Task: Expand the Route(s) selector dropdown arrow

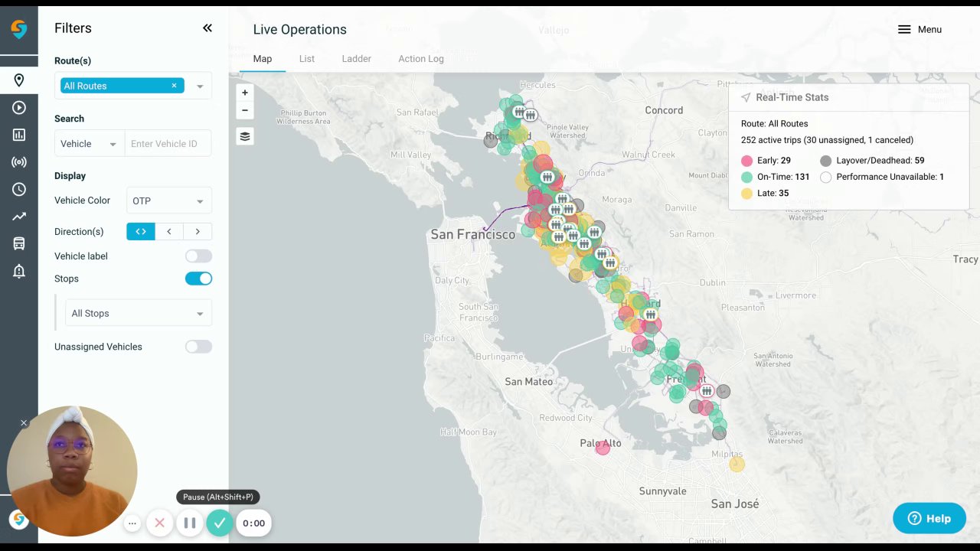Action: (x=200, y=86)
